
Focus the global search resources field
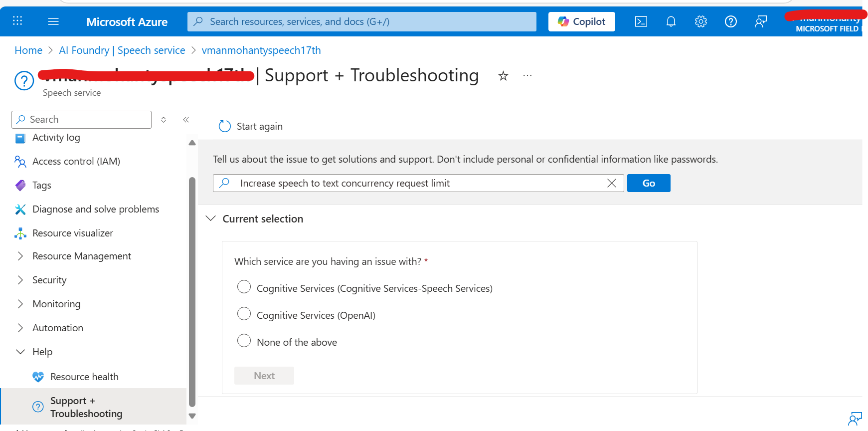362,21
